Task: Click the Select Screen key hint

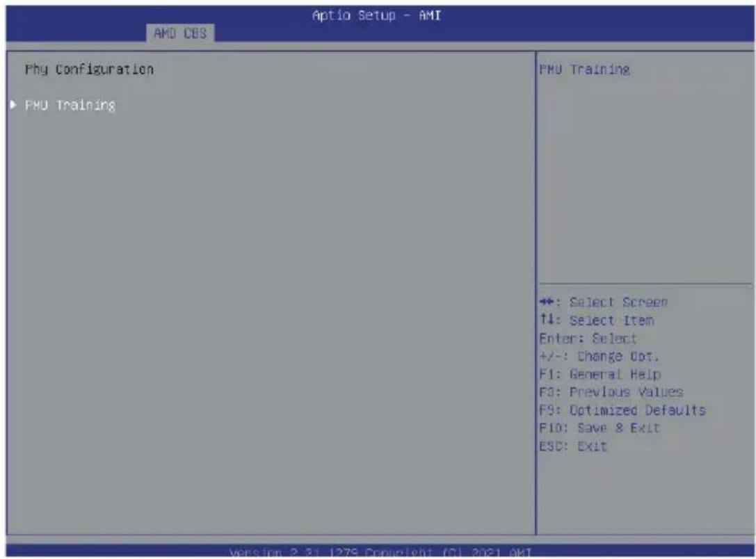Action: pyautogui.click(x=604, y=302)
